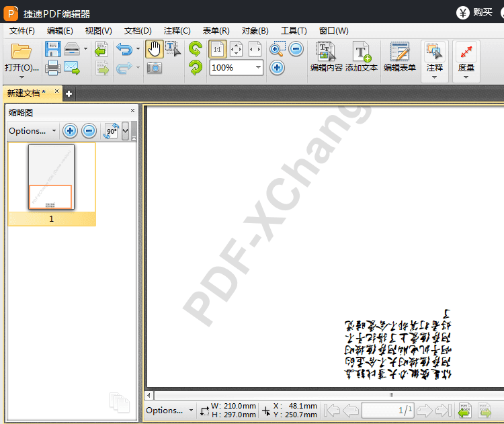
Task: Click the Edit Form tool (编辑表单)
Action: coord(400,56)
